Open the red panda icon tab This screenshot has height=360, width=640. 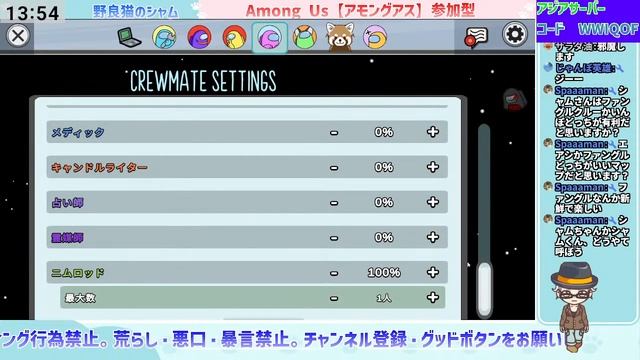[340, 38]
